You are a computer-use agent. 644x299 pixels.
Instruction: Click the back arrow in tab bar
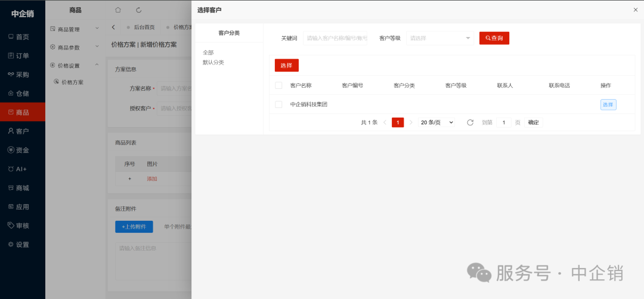[x=114, y=27]
